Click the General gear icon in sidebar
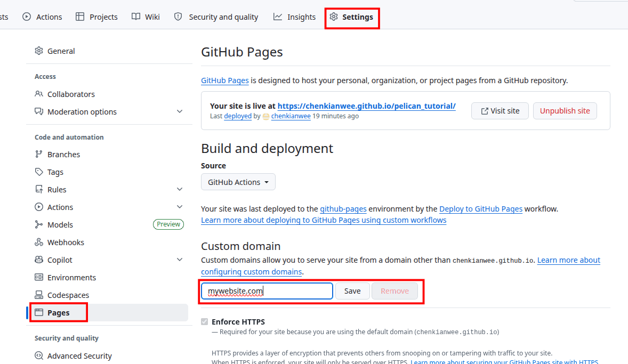This screenshot has height=364, width=628. [39, 51]
